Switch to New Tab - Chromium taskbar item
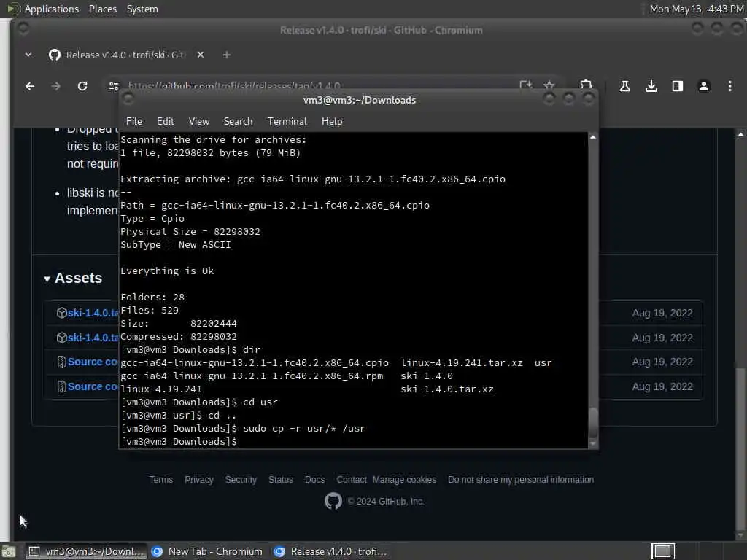 click(x=207, y=551)
